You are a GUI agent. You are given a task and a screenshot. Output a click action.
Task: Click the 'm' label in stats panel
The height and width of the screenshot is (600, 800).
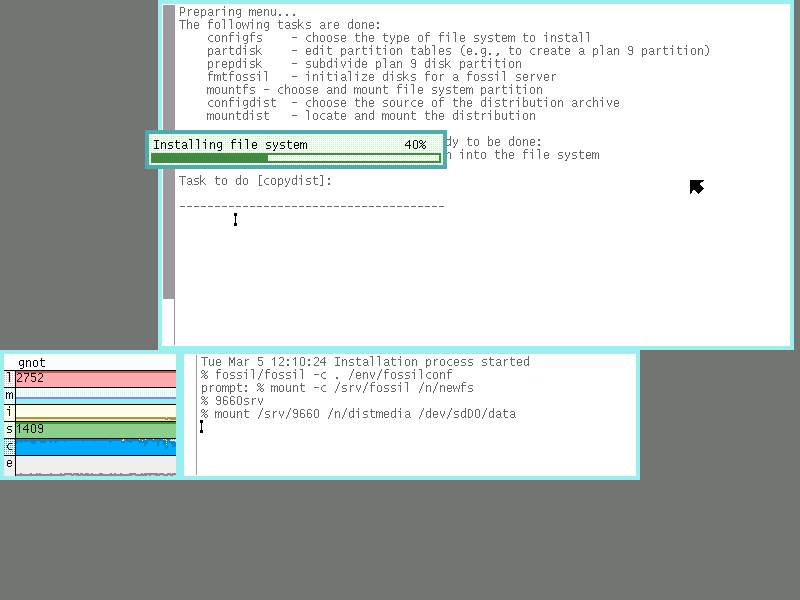pos(9,396)
